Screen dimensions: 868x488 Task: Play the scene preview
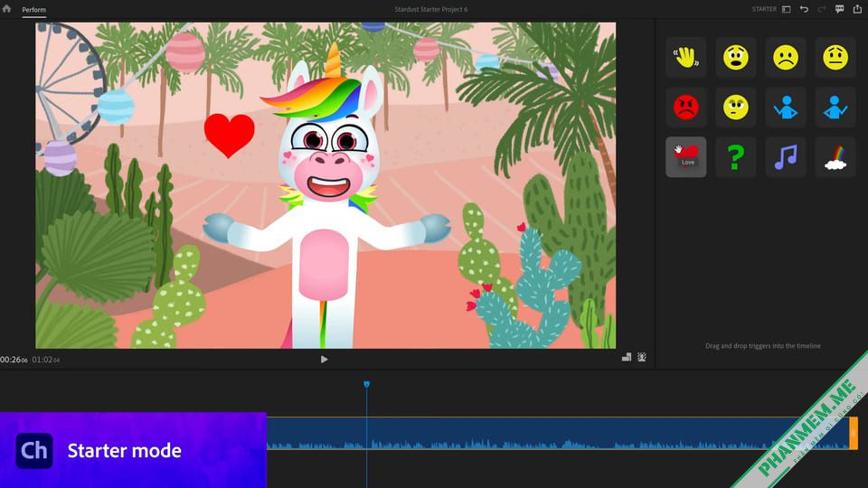(324, 359)
